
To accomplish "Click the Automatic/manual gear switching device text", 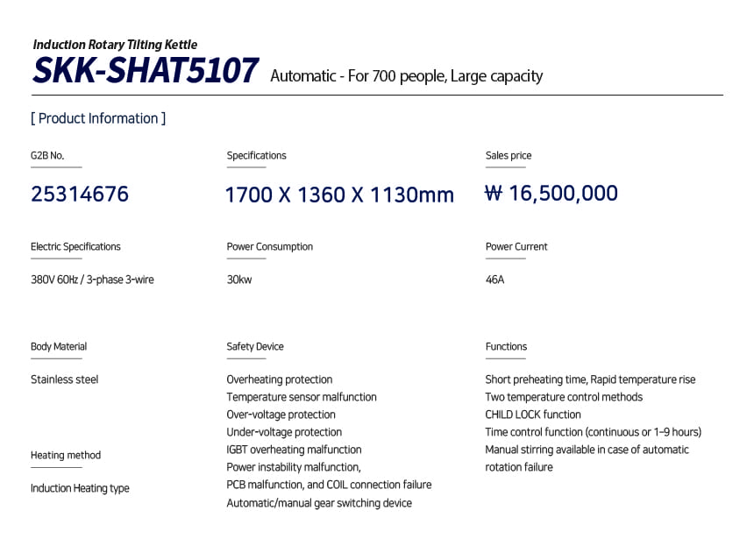I will point(319,503).
